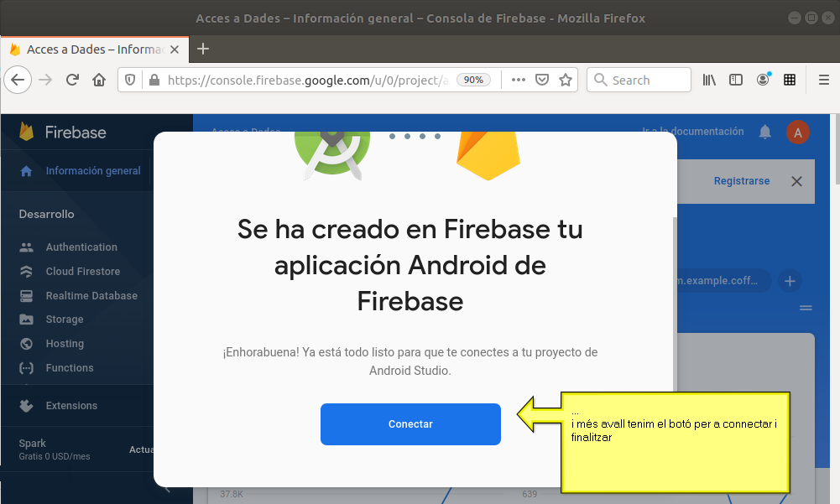
Task: Click the Firefox back arrow
Action: [x=18, y=80]
